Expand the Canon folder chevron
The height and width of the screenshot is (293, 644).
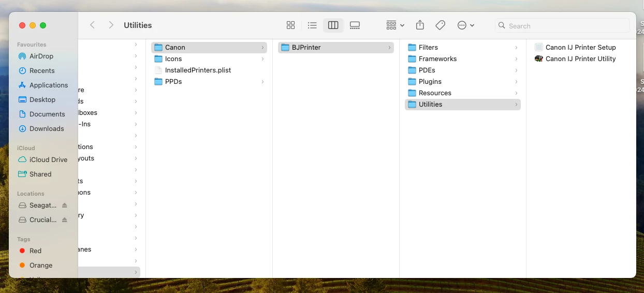pos(262,48)
